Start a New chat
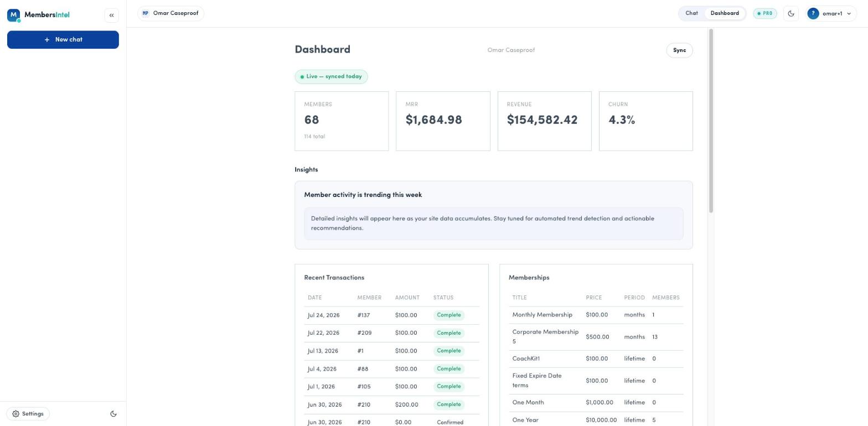Image resolution: width=868 pixels, height=426 pixels. point(63,40)
